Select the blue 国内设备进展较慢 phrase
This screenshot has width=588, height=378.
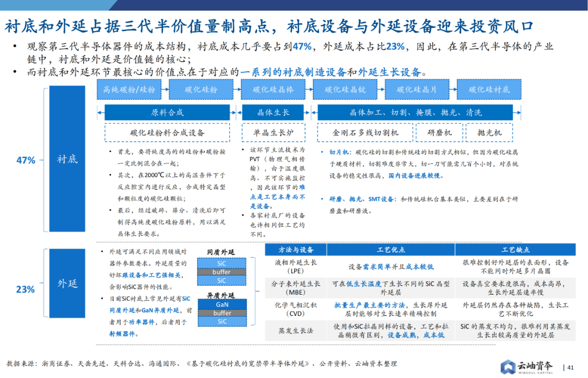tap(414, 175)
